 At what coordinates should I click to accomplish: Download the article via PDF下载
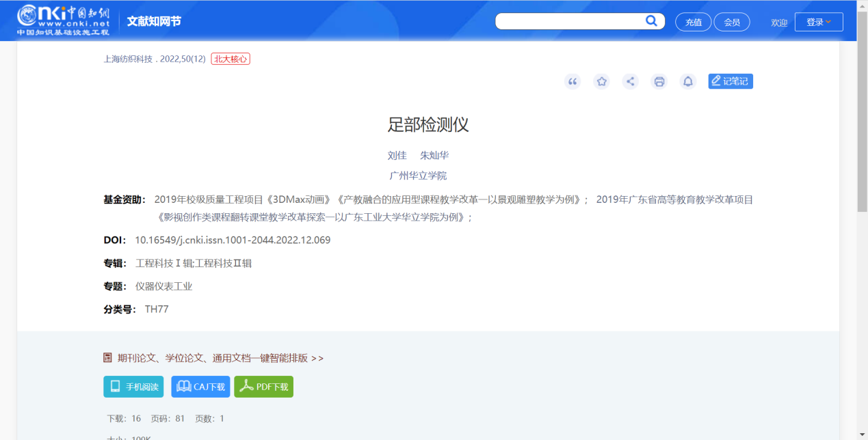pyautogui.click(x=263, y=387)
